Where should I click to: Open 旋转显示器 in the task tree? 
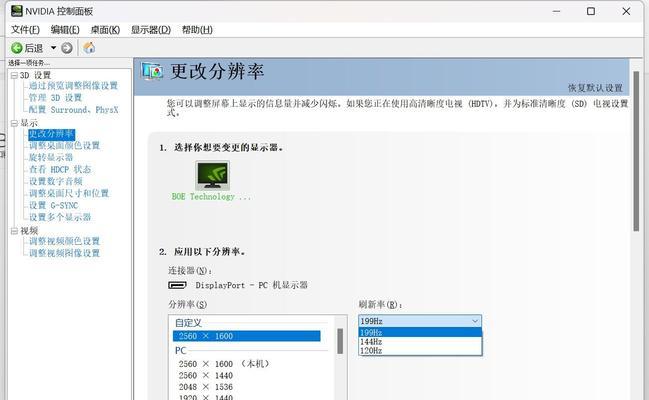click(x=51, y=157)
